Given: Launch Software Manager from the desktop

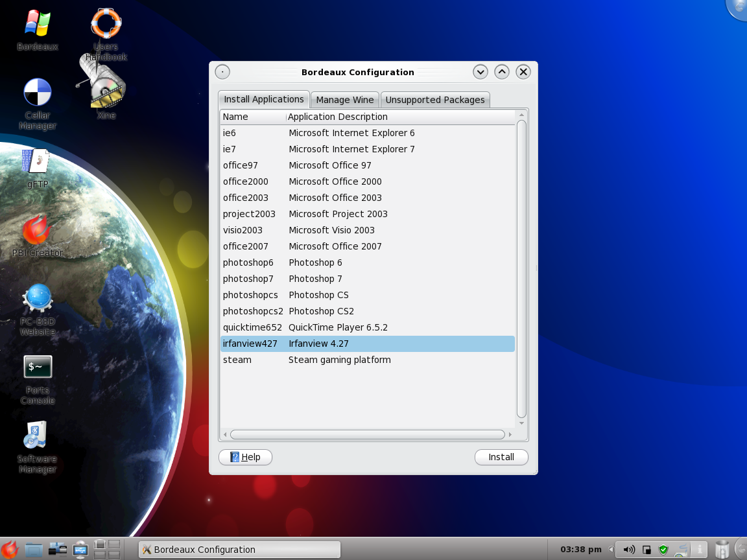Looking at the screenshot, I should point(37,448).
